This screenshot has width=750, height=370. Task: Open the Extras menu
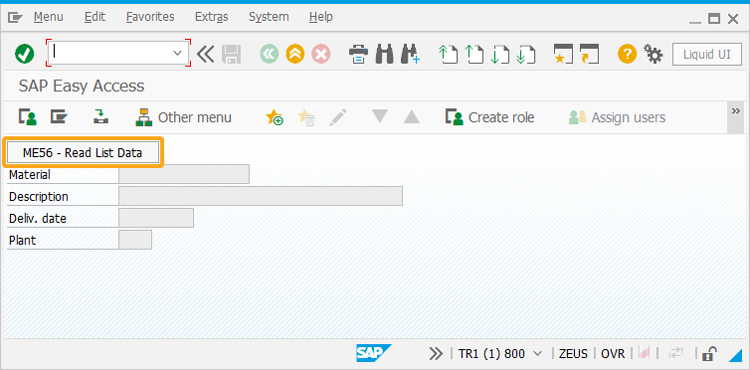(x=211, y=17)
